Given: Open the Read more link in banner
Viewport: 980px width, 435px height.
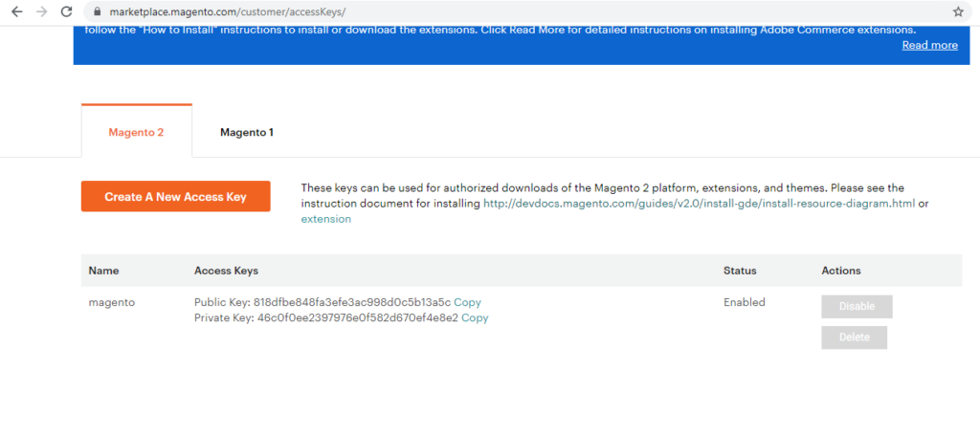Looking at the screenshot, I should (x=929, y=45).
